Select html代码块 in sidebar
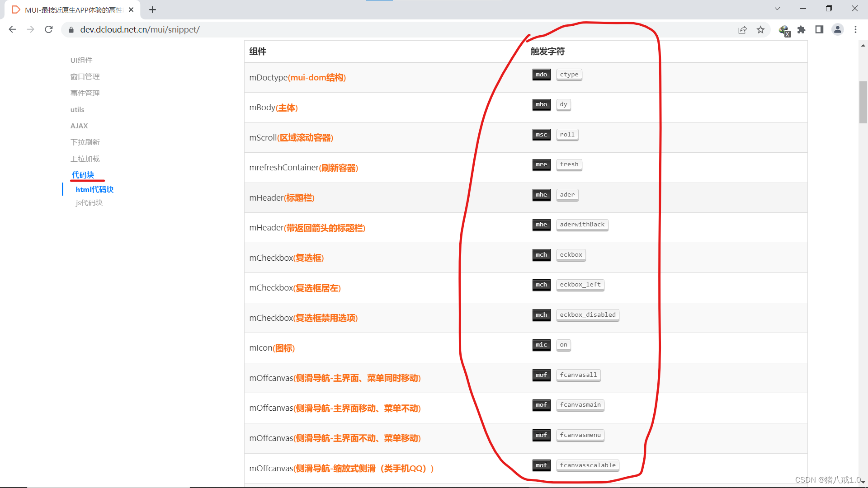Screen dimensions: 868x488 (94, 189)
